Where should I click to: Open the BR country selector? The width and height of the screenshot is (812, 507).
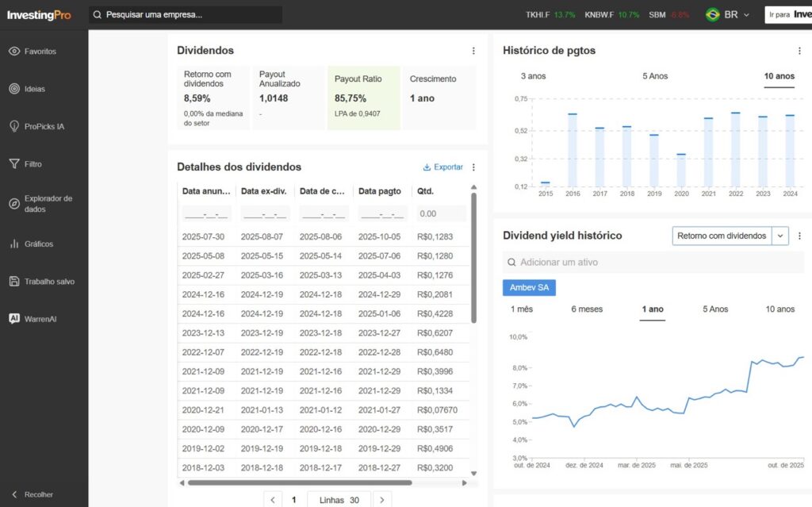coord(727,15)
